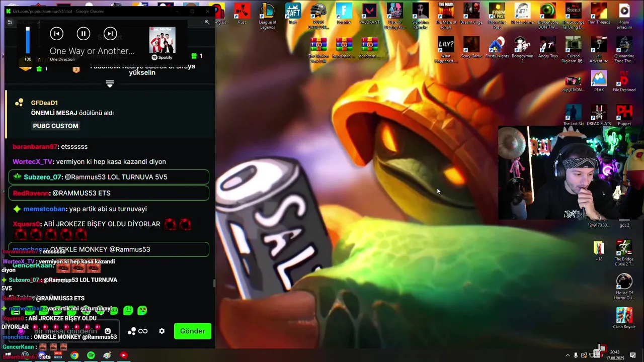Viewport: 644px width, 362px height.
Task: Open the +18 folder on desktop
Action: pos(599,250)
